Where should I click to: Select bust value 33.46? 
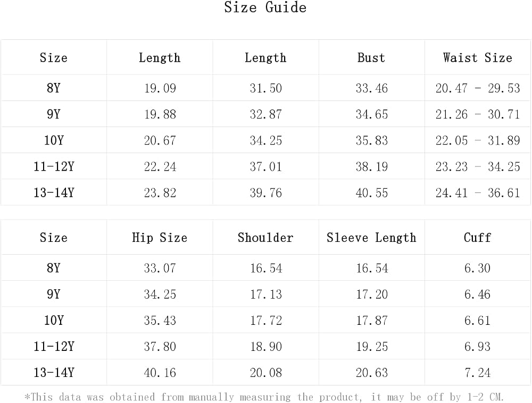click(371, 88)
